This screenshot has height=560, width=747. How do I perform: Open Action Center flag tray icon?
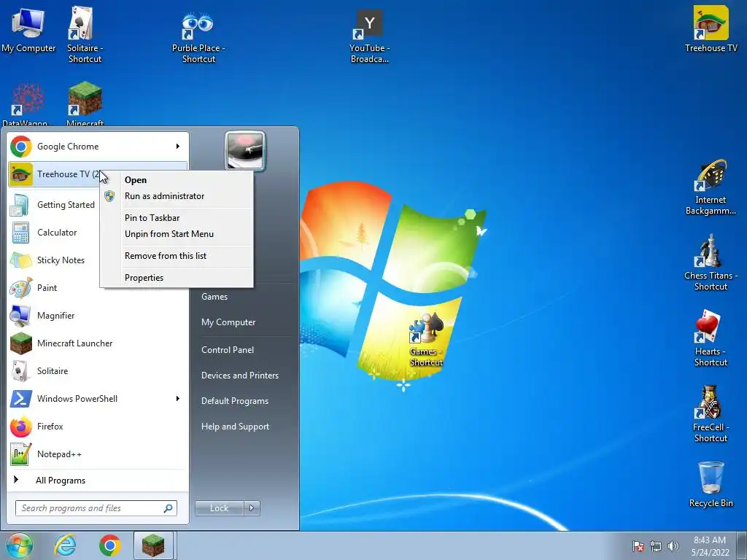638,546
